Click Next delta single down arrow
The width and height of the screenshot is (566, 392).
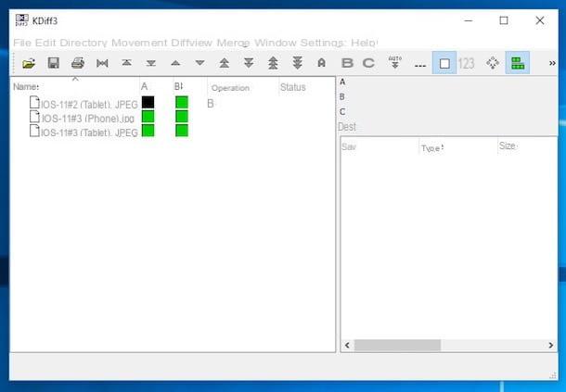pos(199,63)
